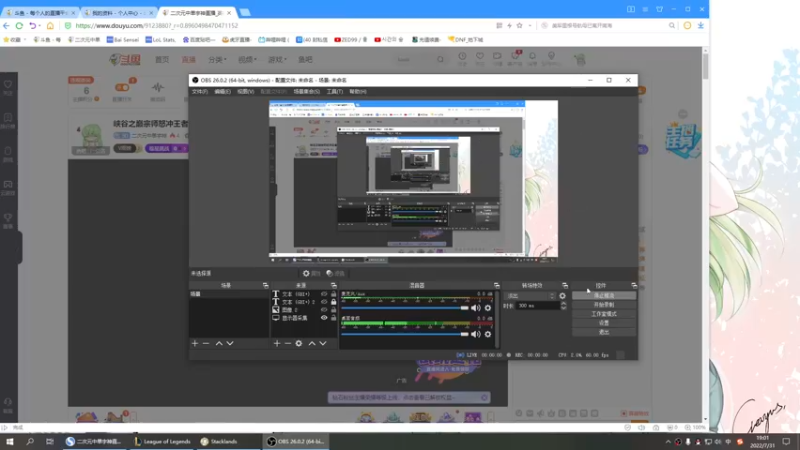Viewport: 800px width, 450px height.
Task: Toggle lock on 文本 (GDI+) 2 source
Action: [334, 302]
